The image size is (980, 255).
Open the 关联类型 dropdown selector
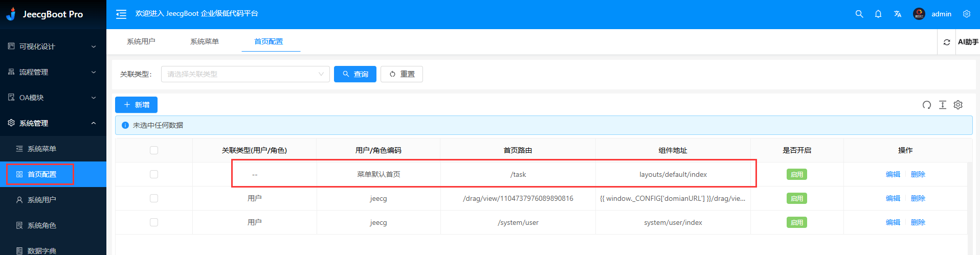point(245,74)
